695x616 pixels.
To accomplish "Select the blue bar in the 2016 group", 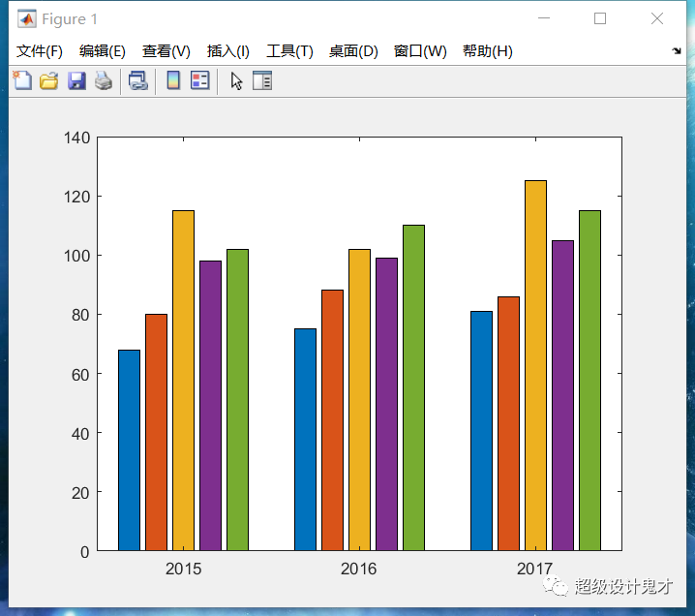I will pyautogui.click(x=305, y=440).
